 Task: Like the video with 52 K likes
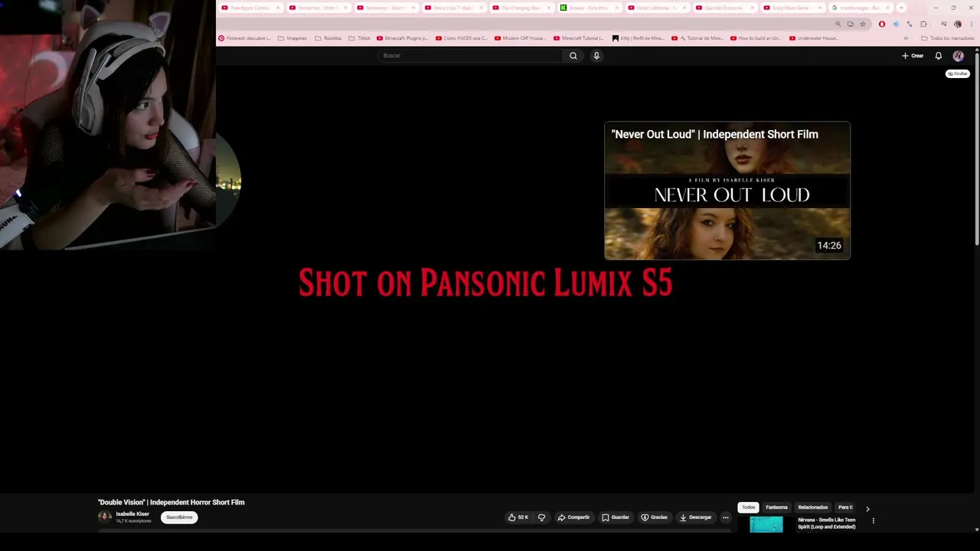518,517
